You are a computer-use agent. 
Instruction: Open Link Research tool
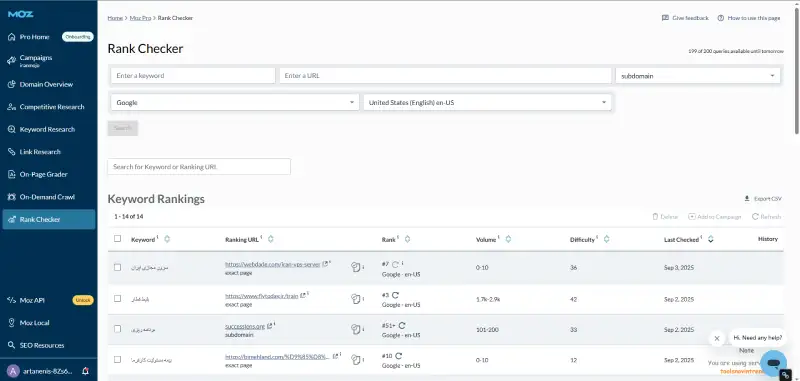[x=40, y=151]
